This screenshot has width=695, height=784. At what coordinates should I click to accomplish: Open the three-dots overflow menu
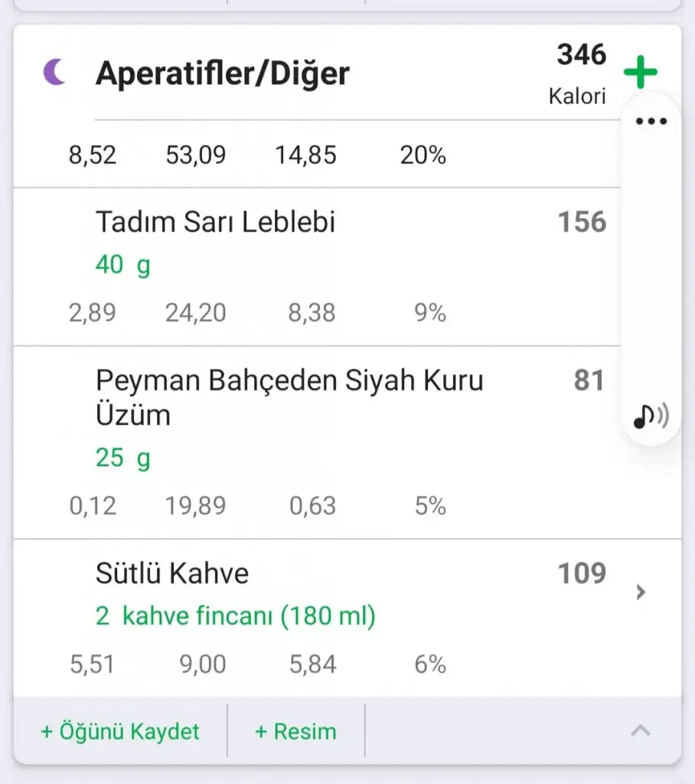pyautogui.click(x=651, y=122)
